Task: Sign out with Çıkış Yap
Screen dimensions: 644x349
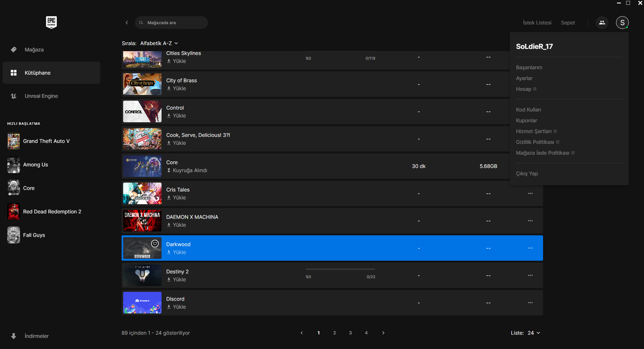Action: click(x=527, y=173)
